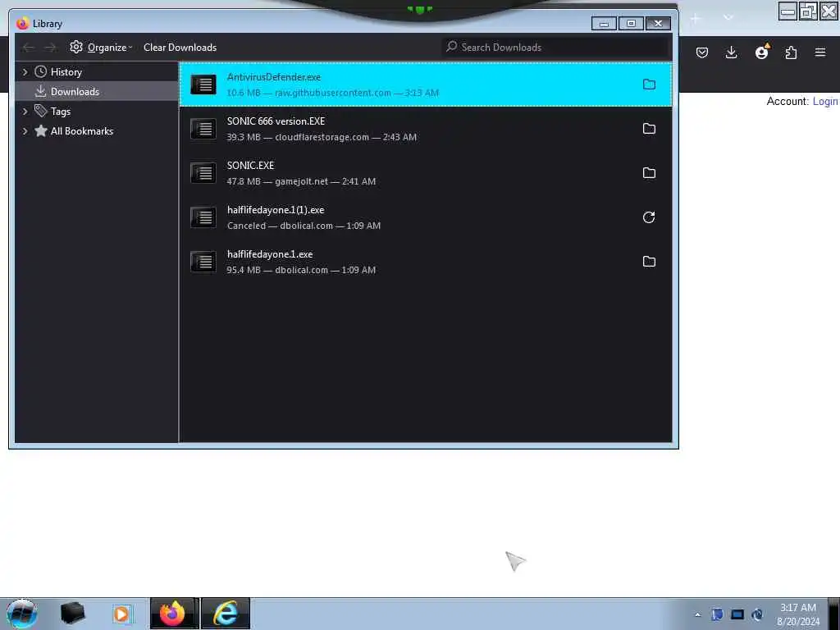Screen dimensions: 840x630
Task: Click the action center flag tray icon
Action: point(717,614)
